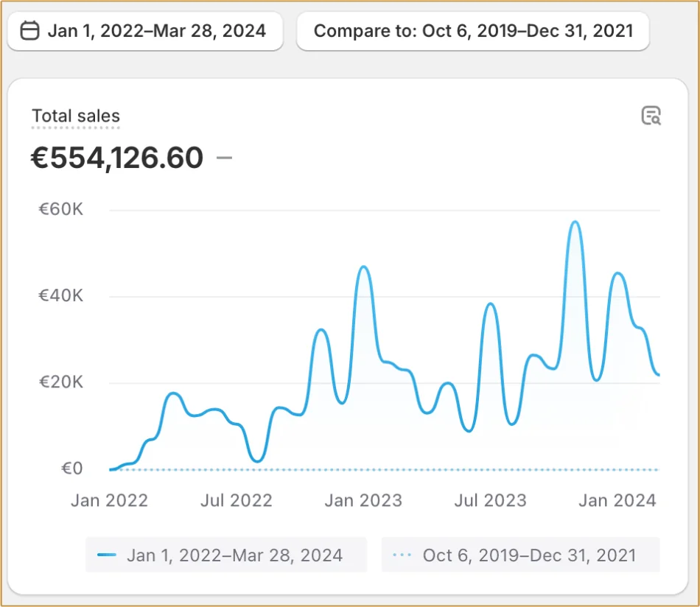
Task: Select the €554,126.60 total value
Action: click(x=117, y=158)
